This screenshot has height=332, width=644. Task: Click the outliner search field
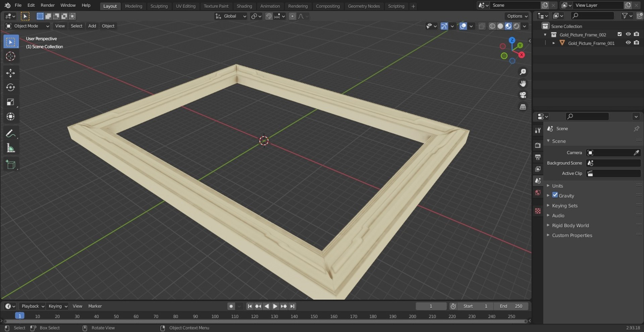point(592,16)
